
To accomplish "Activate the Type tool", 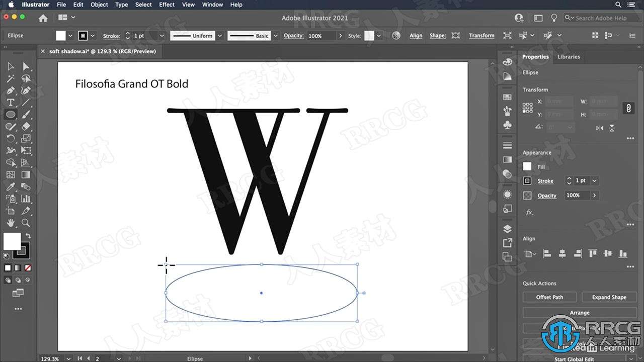I will pos(11,103).
